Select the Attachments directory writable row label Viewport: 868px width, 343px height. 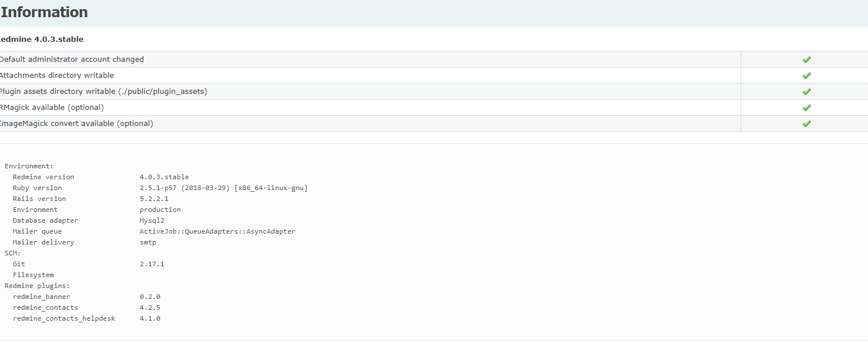tap(56, 76)
